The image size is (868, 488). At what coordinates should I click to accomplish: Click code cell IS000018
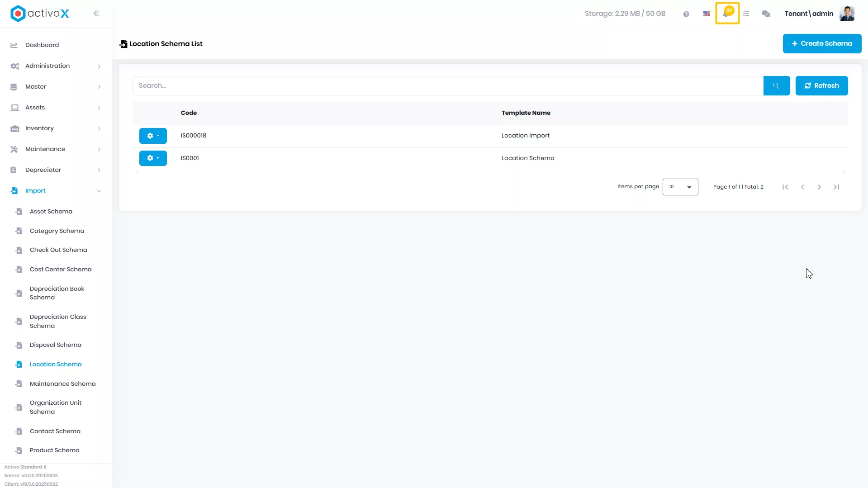[193, 136]
